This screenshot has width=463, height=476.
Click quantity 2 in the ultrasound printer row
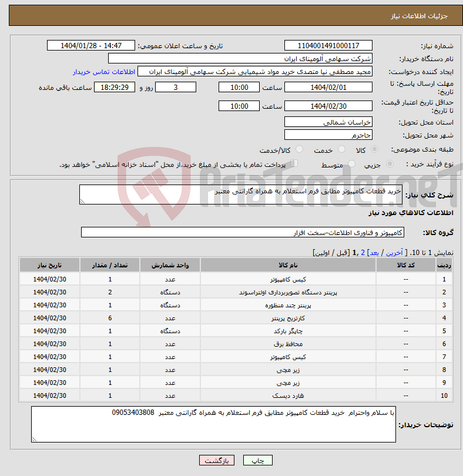(x=110, y=292)
